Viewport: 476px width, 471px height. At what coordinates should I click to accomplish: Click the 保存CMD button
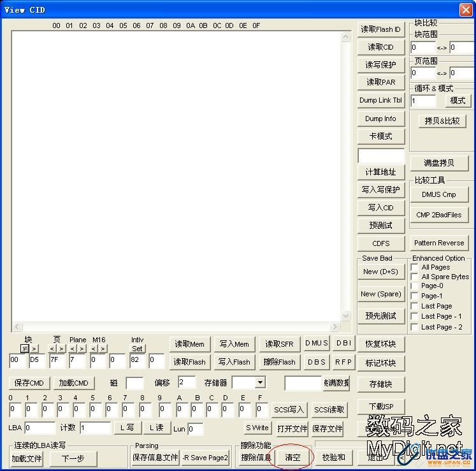click(x=29, y=383)
